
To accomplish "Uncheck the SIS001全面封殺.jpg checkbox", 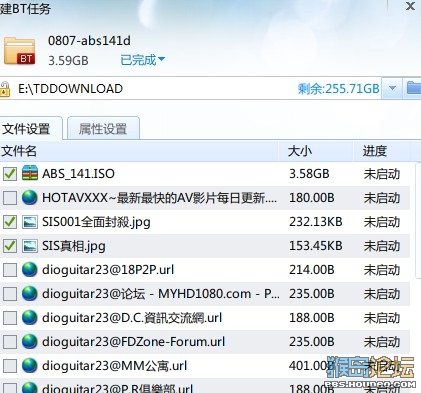I will tap(10, 222).
